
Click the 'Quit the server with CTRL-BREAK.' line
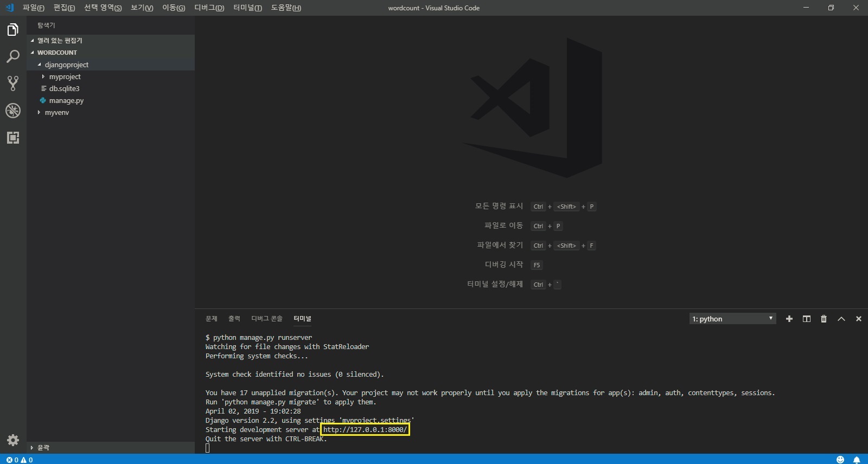tap(266, 439)
